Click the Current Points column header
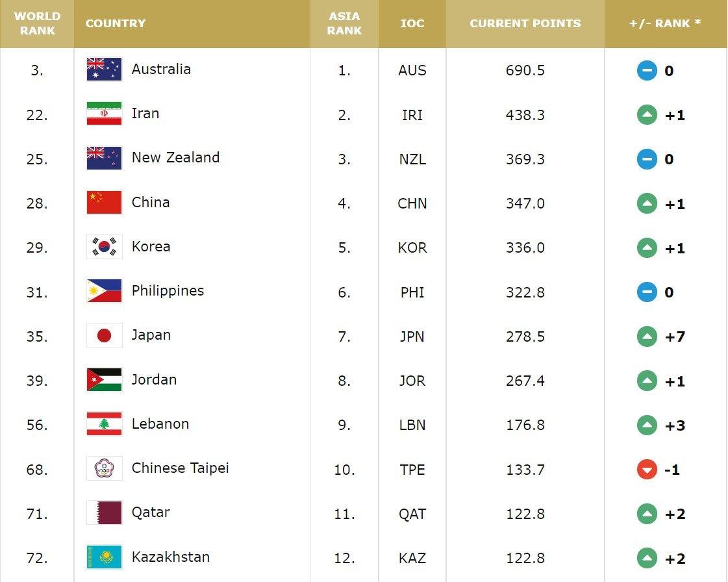The width and height of the screenshot is (728, 582). (x=525, y=23)
